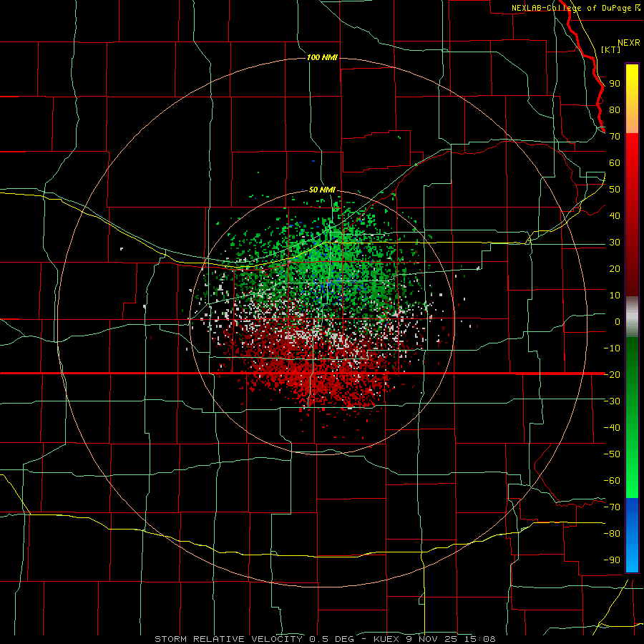Click the -10 value on the velocity scale
Screen dimensions: 644x644
tap(612, 348)
